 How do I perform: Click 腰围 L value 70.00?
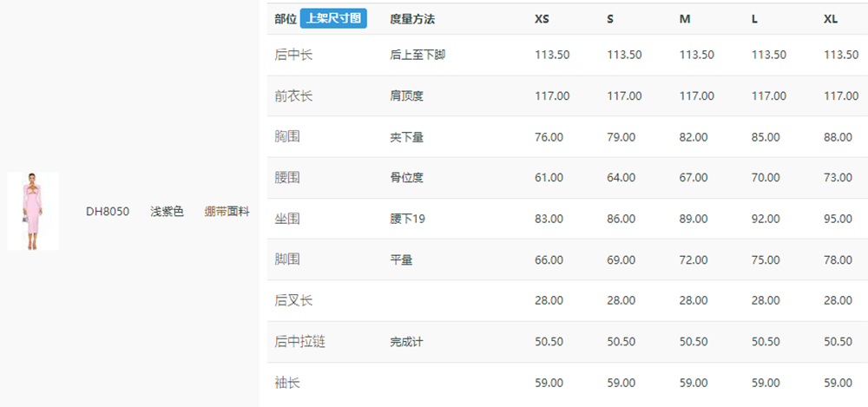766,178
